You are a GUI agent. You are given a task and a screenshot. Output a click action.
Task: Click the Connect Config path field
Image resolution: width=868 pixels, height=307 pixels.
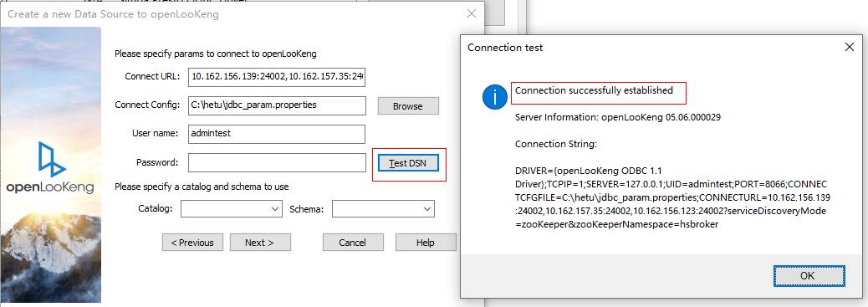[277, 105]
